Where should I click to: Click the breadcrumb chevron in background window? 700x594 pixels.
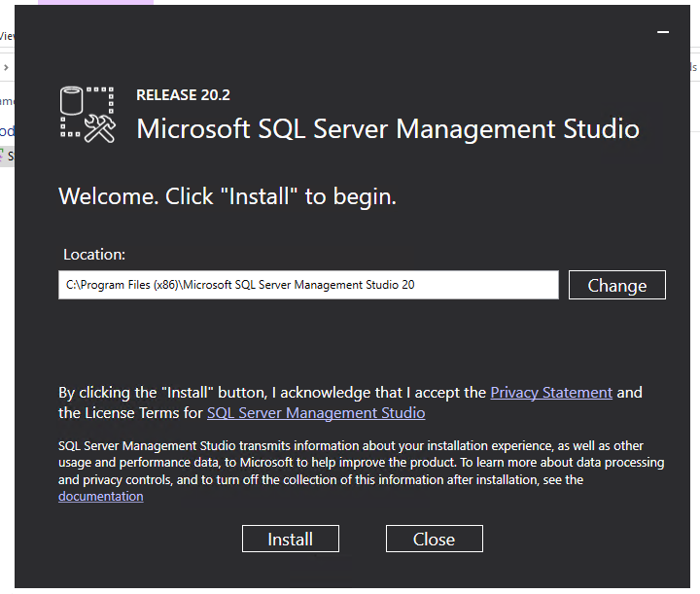coord(6,67)
